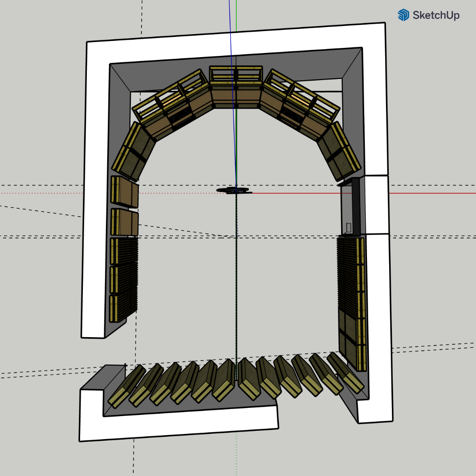Click the SketchUp wordmark text
This screenshot has width=476, height=476.
(436, 15)
